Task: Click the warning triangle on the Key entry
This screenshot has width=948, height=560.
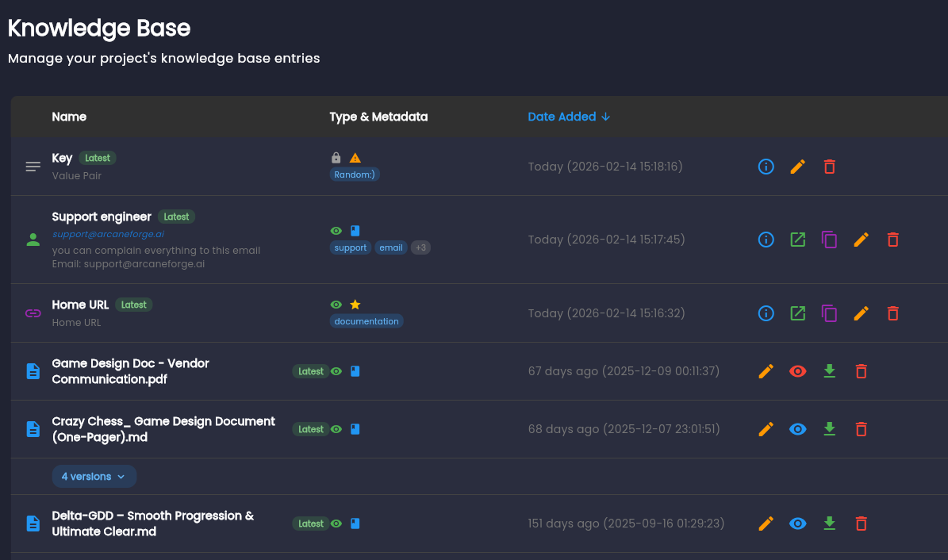Action: tap(355, 157)
